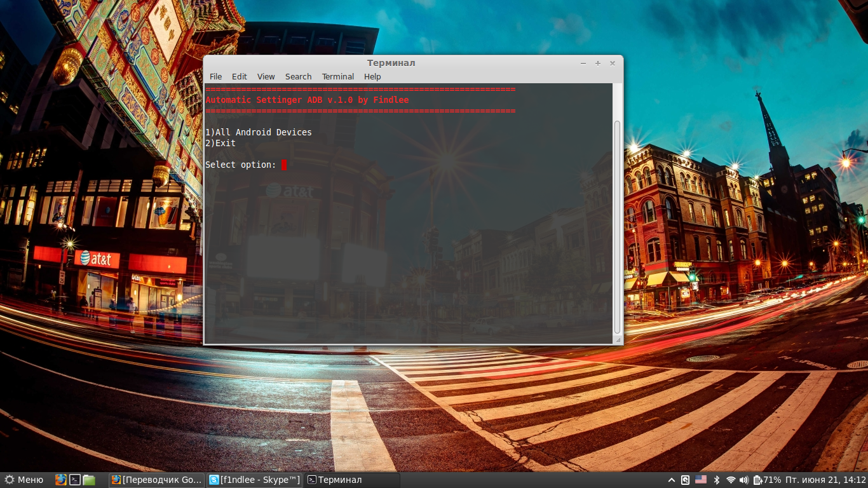Open the File menu in Терминал
Viewport: 868px width, 488px height.
(215, 76)
